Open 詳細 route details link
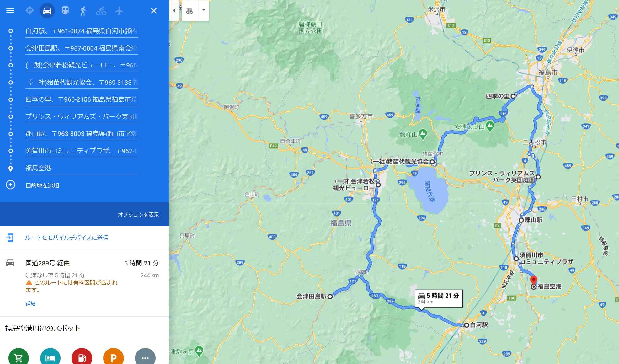Image resolution: width=619 pixels, height=364 pixels. (x=30, y=303)
